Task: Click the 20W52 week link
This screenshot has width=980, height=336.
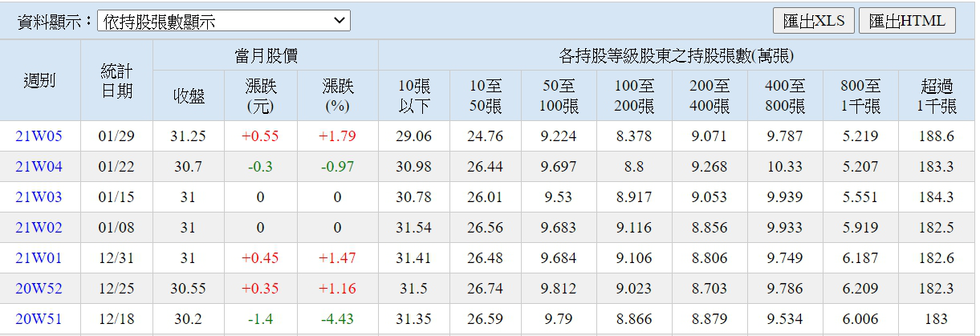Action: [x=39, y=289]
